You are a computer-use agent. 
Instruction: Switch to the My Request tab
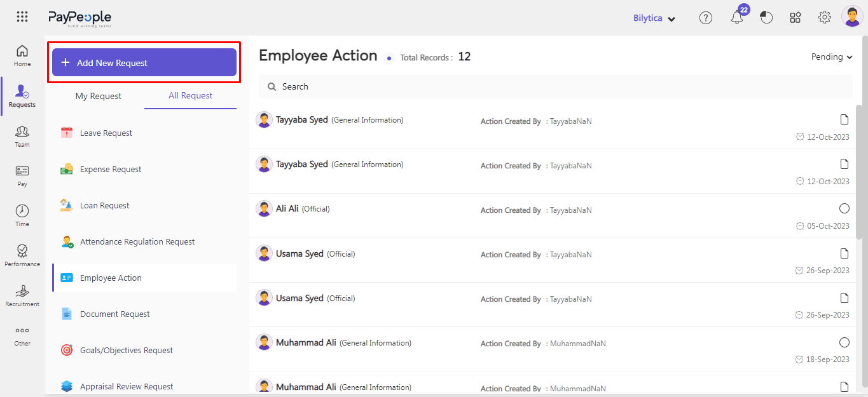pyautogui.click(x=99, y=96)
